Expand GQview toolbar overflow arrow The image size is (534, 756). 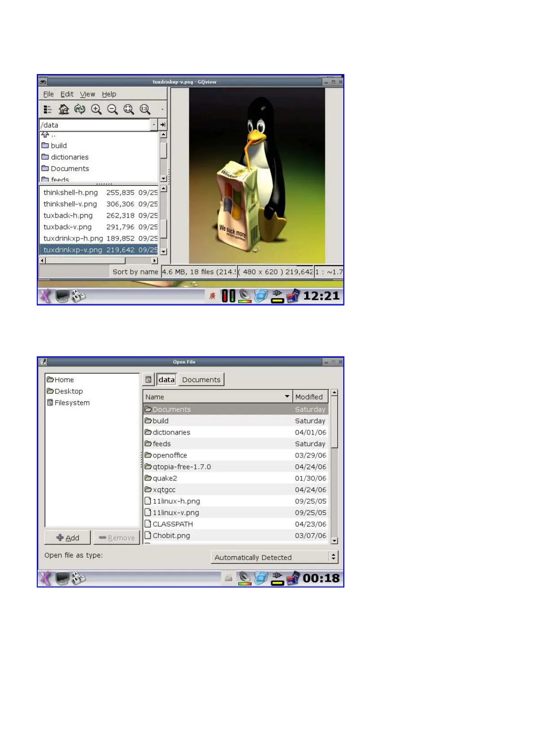point(162,109)
